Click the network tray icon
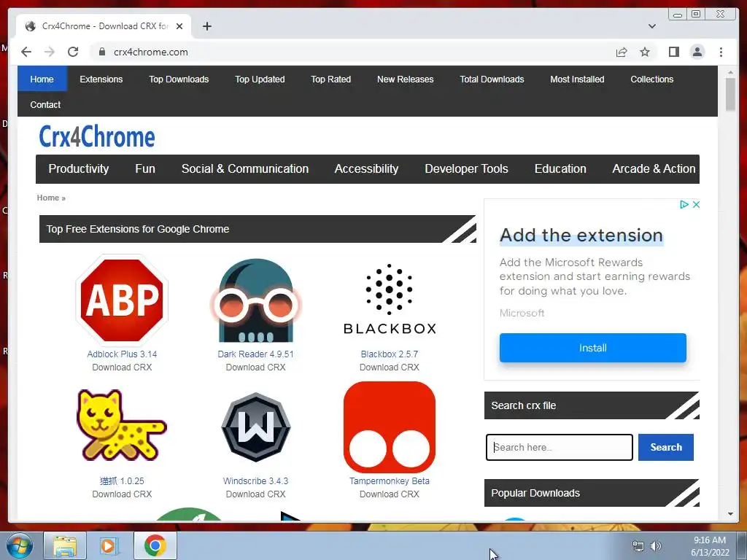747x560 pixels. click(x=638, y=545)
